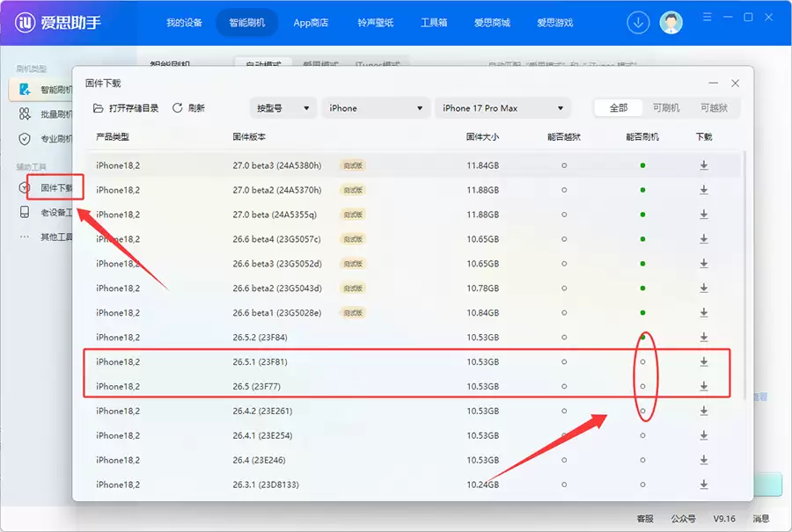The width and height of the screenshot is (792, 532).
Task: Minimize the 固件下载 dialog
Action: pyautogui.click(x=713, y=84)
